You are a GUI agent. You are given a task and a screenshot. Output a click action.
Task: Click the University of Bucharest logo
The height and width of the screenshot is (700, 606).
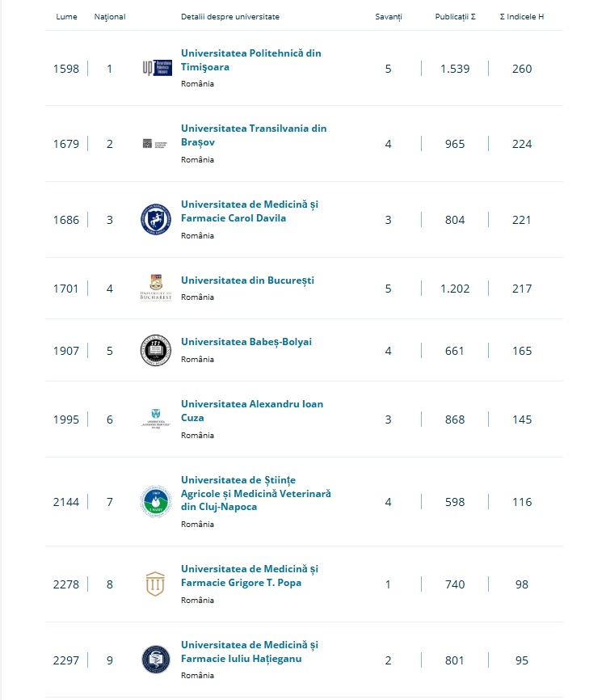coord(155,289)
